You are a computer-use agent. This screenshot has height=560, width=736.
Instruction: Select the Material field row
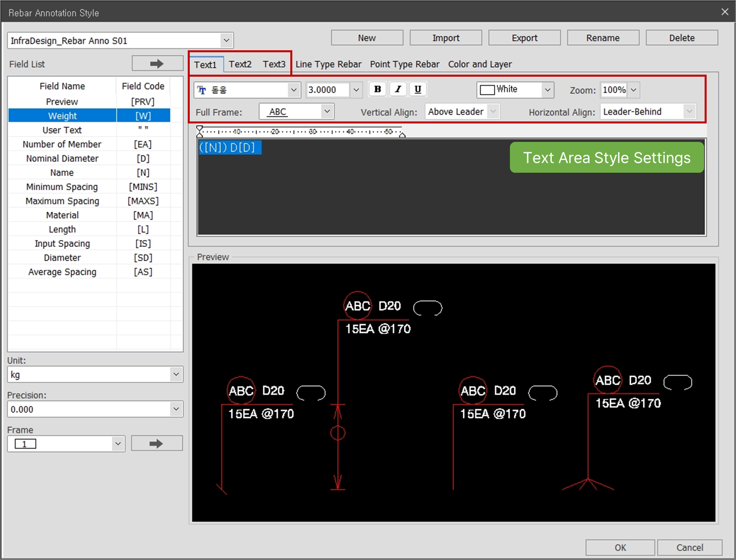tap(89, 215)
